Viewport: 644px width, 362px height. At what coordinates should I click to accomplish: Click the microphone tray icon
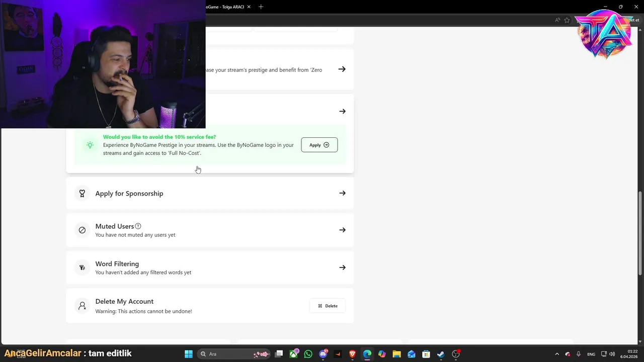pos(579,354)
